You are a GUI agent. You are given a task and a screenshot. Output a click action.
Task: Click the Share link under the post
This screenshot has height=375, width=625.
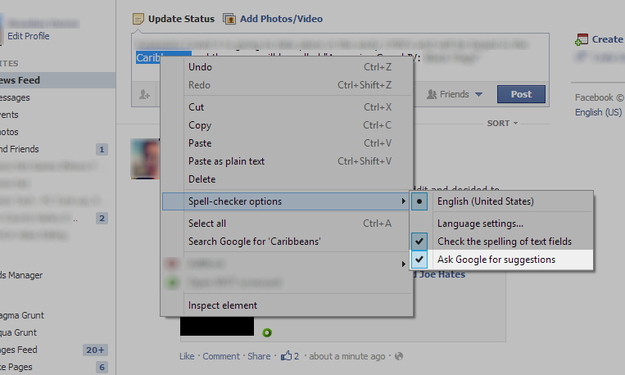pyautogui.click(x=259, y=356)
